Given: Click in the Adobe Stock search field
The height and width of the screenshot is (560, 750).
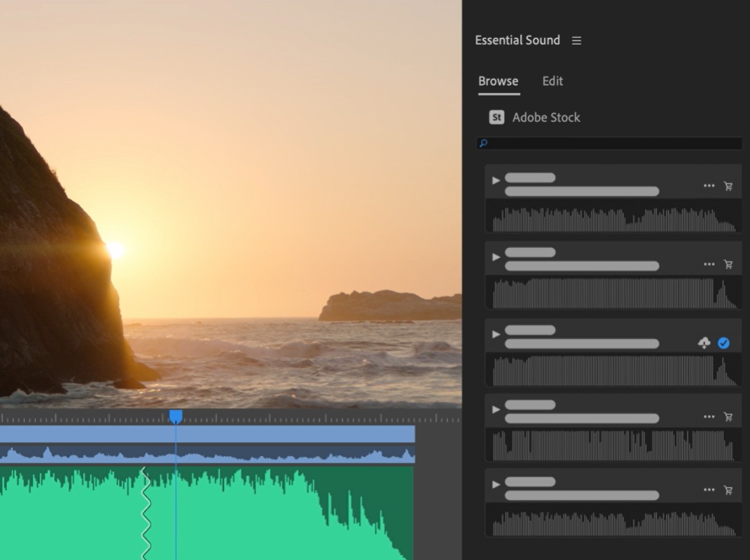Looking at the screenshot, I should [615, 144].
